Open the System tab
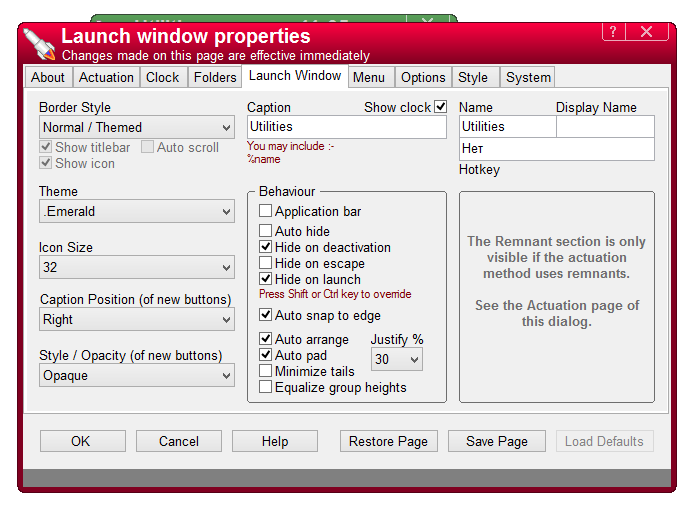Viewport: 693px width, 507px height. coord(528,77)
